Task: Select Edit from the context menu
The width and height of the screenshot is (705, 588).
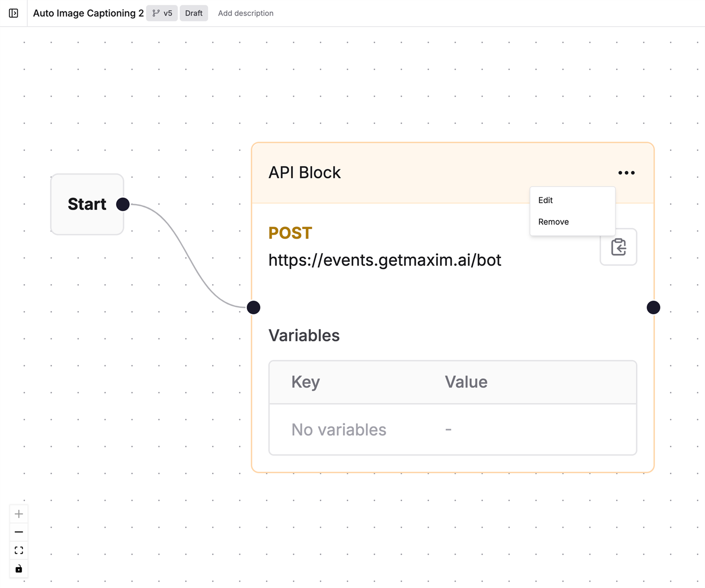Action: pos(545,200)
